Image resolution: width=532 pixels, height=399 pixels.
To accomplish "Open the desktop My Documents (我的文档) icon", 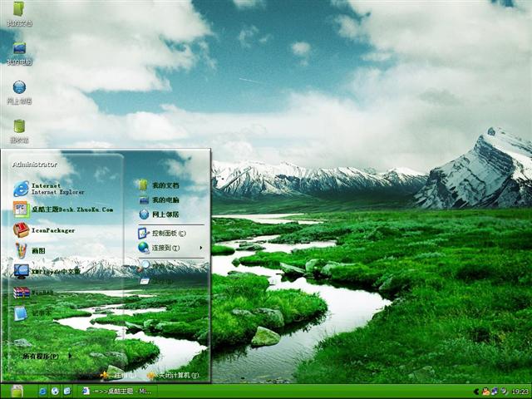I will 19,13.
